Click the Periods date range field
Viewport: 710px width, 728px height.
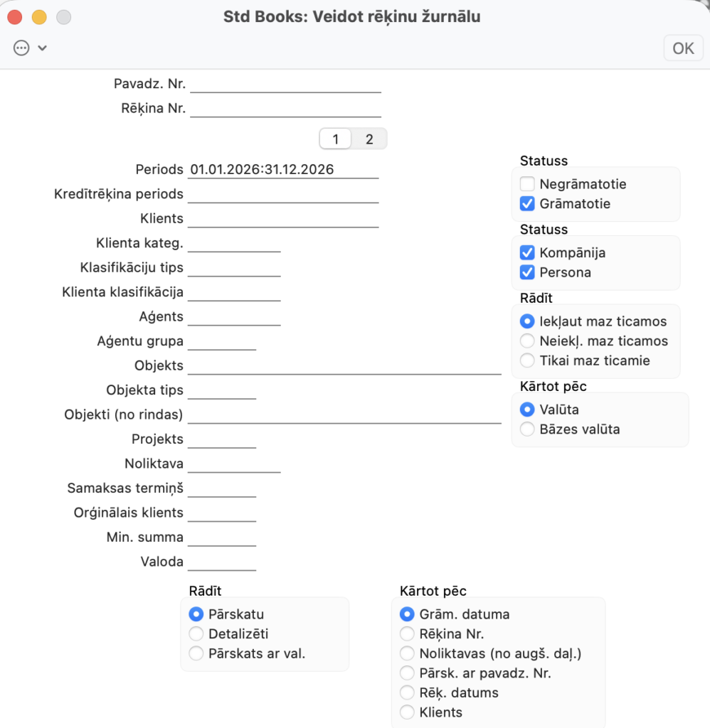coord(283,169)
